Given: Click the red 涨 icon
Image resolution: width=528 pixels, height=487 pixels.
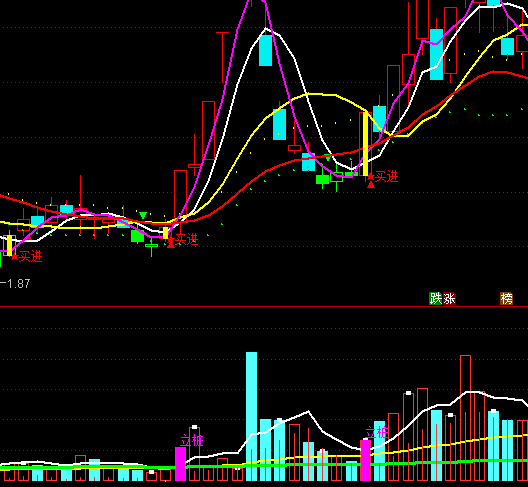Looking at the screenshot, I should (449, 298).
